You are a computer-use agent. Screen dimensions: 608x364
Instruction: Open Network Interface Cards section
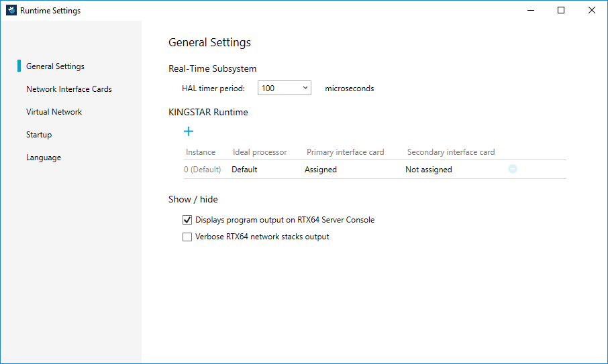pyautogui.click(x=69, y=89)
